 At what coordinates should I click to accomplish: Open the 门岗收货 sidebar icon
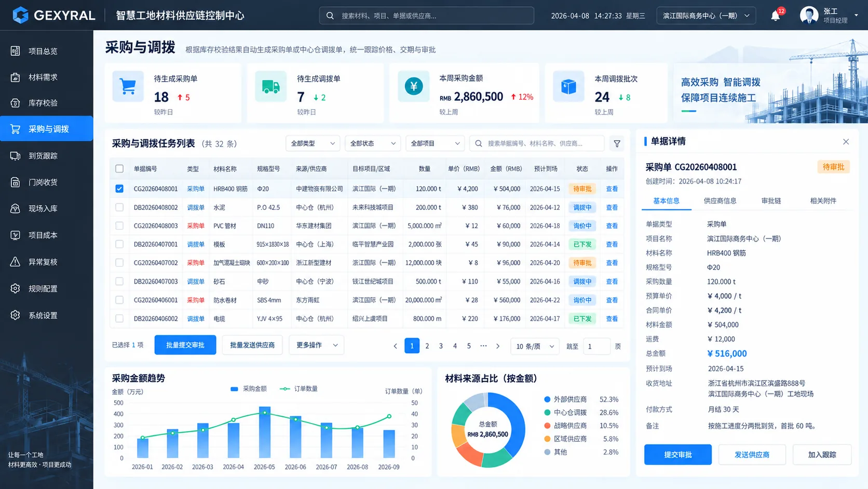[15, 182]
